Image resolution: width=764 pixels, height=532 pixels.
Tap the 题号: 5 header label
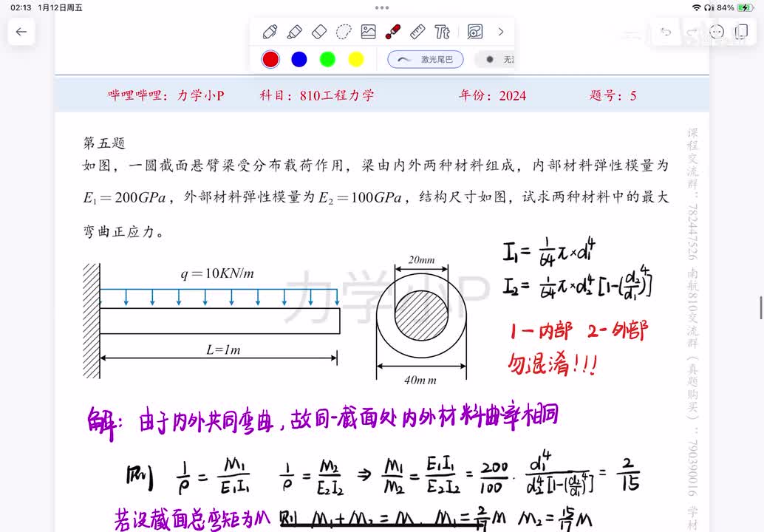click(x=613, y=95)
